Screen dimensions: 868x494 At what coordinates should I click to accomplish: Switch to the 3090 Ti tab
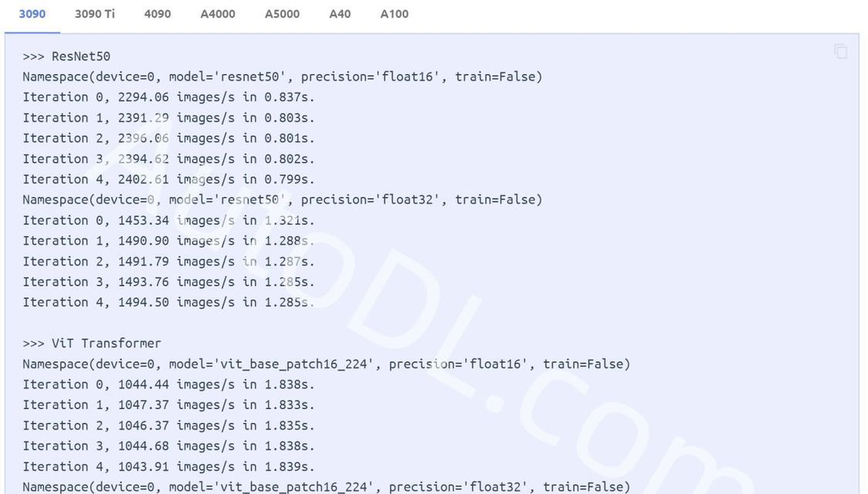click(x=95, y=14)
